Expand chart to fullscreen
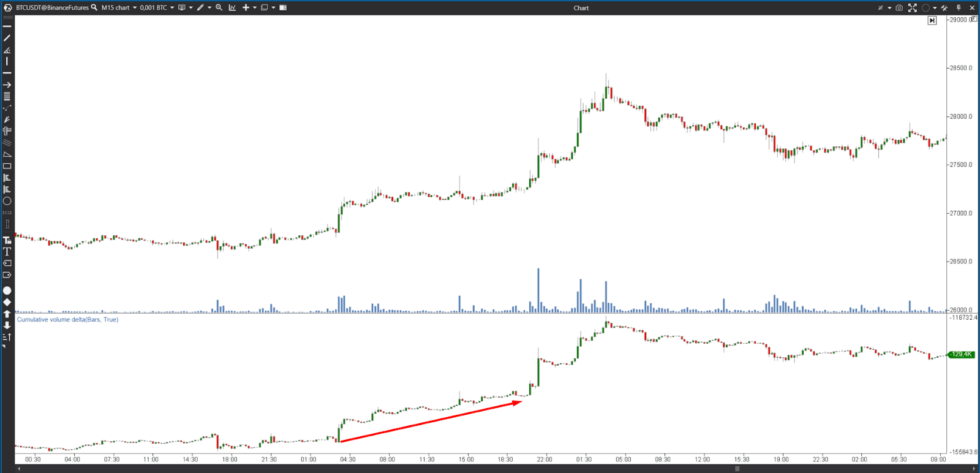The width and height of the screenshot is (980, 473). pos(913,8)
